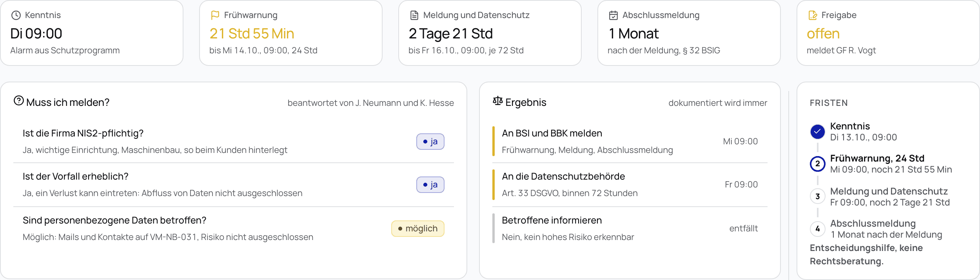This screenshot has width=980, height=280.
Task: Open the Meldung und Datenschutz card
Action: click(490, 33)
